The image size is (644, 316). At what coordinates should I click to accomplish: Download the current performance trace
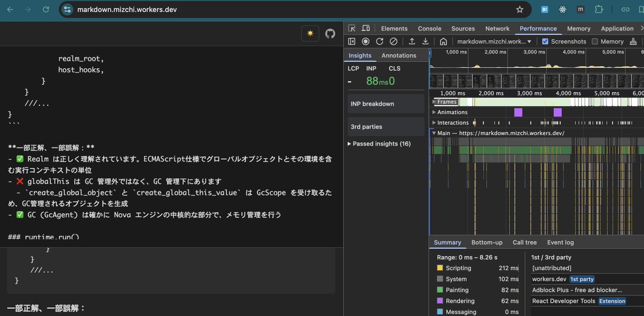426,41
